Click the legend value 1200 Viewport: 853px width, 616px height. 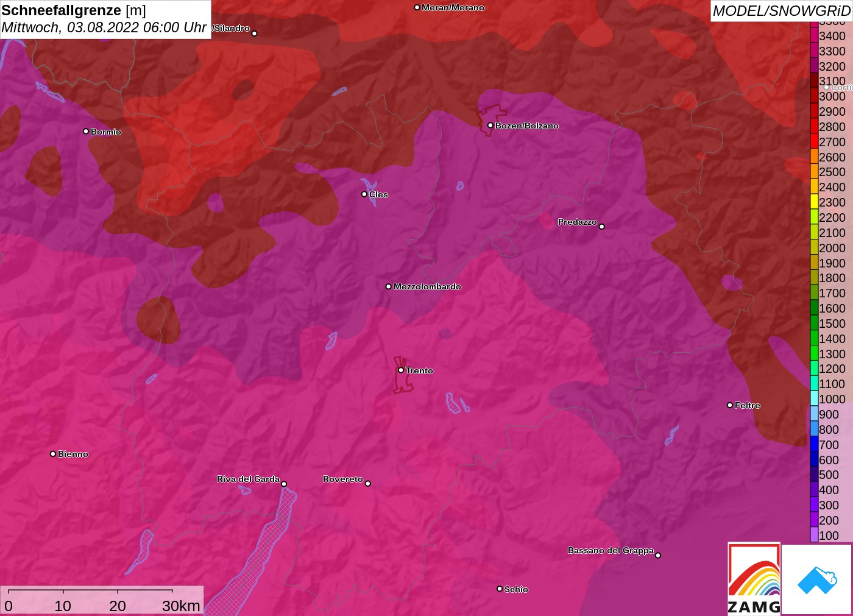tap(832, 369)
